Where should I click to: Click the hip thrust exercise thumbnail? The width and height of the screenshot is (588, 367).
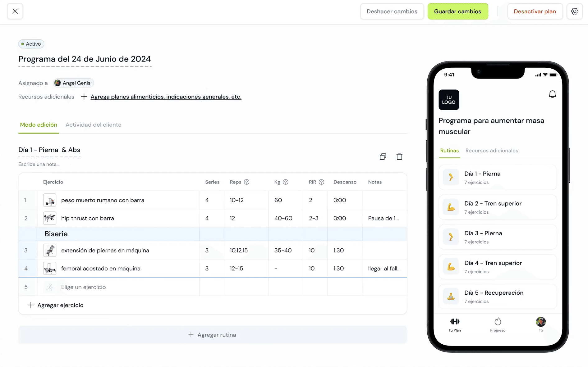click(49, 218)
